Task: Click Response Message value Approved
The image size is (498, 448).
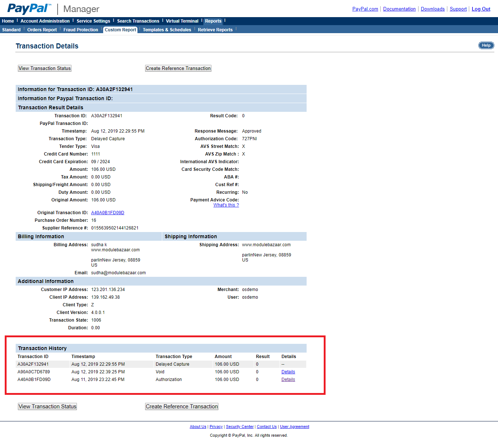Action: pyautogui.click(x=252, y=131)
